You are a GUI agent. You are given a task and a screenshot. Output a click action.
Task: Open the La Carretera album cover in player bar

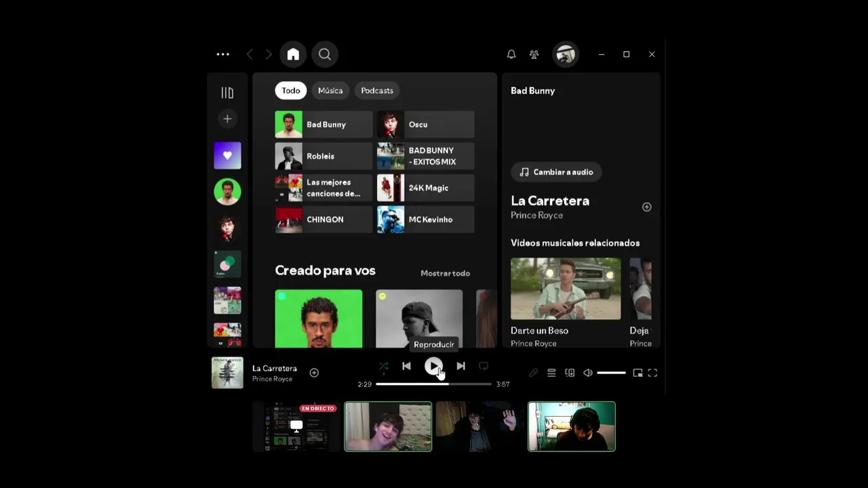(227, 373)
